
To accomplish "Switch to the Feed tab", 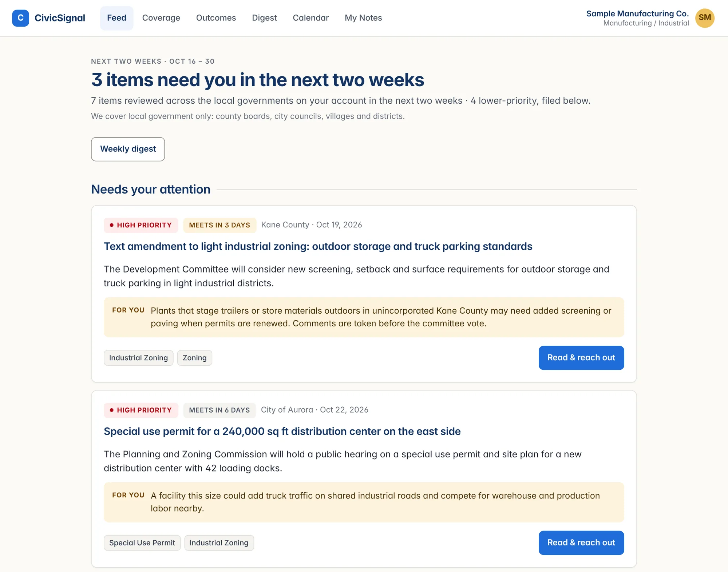I will tap(116, 18).
